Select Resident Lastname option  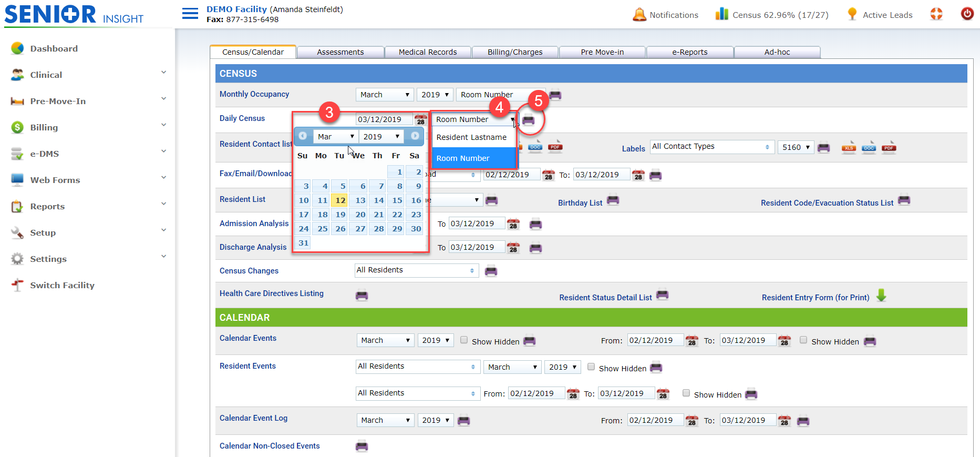[x=474, y=137]
